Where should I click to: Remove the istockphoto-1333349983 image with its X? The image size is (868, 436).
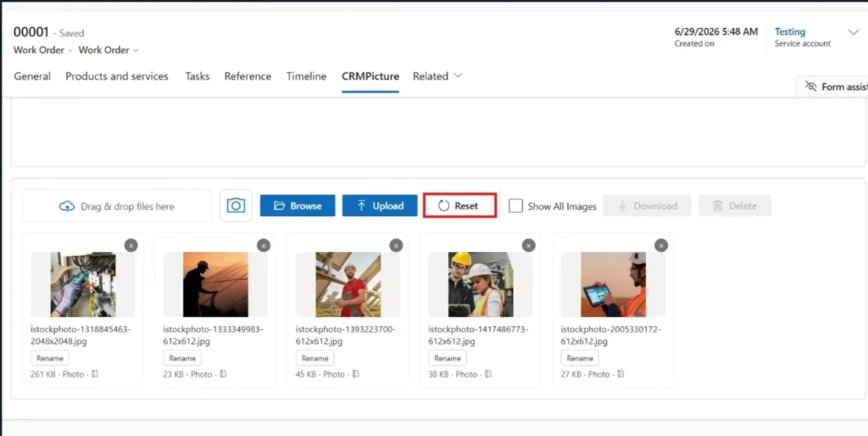(x=264, y=245)
